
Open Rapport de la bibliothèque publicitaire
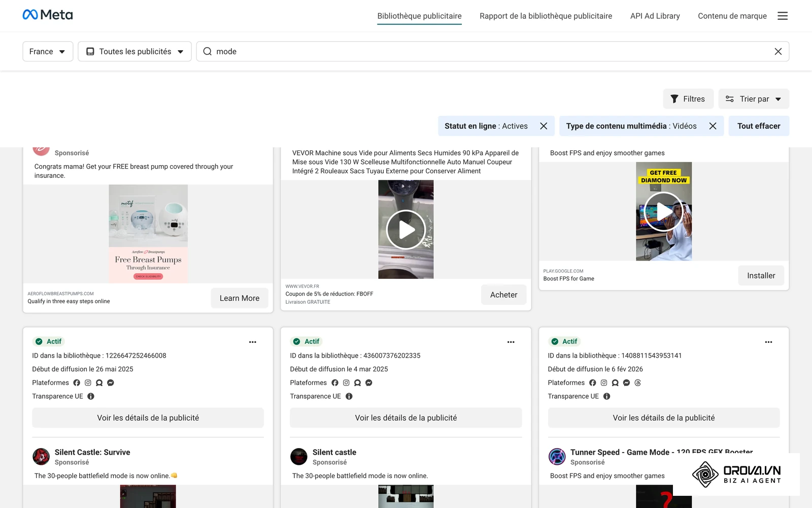click(546, 16)
